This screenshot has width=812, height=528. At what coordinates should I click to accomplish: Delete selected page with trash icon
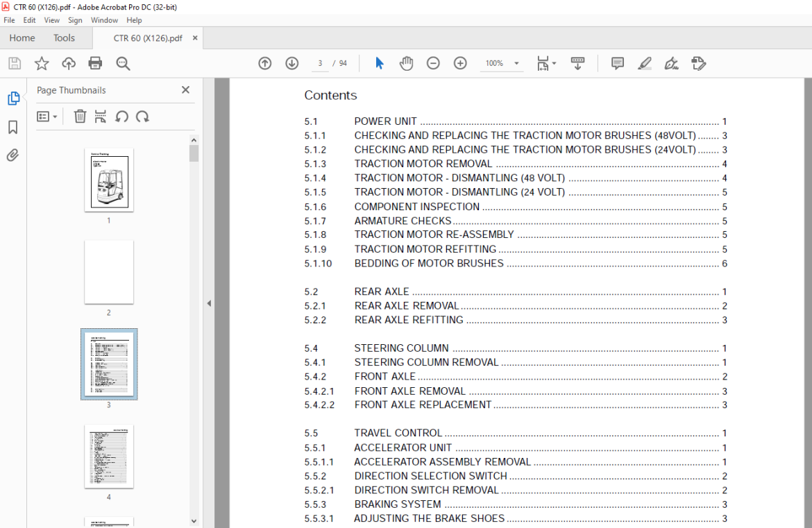pos(80,117)
